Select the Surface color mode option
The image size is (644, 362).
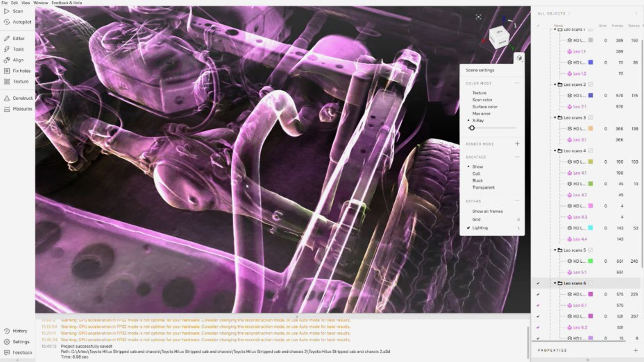484,107
